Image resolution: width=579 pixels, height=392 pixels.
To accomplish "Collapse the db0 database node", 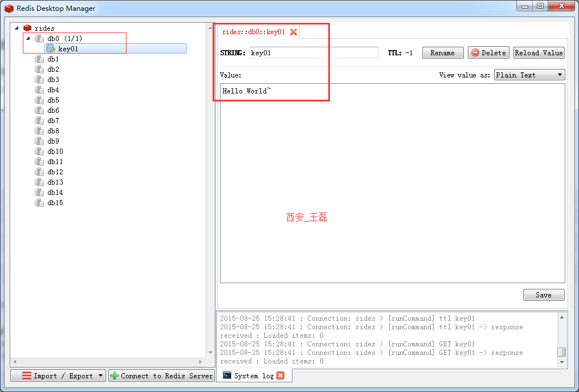I will coord(28,38).
